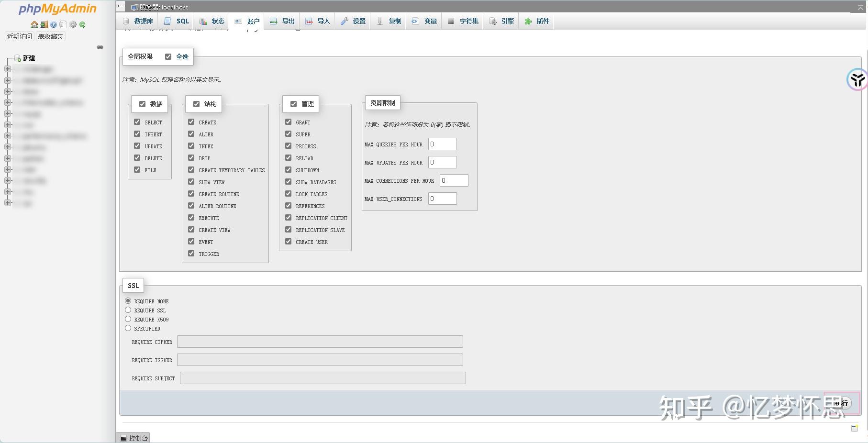
Task: Click 新建 to create a database
Action: point(29,58)
